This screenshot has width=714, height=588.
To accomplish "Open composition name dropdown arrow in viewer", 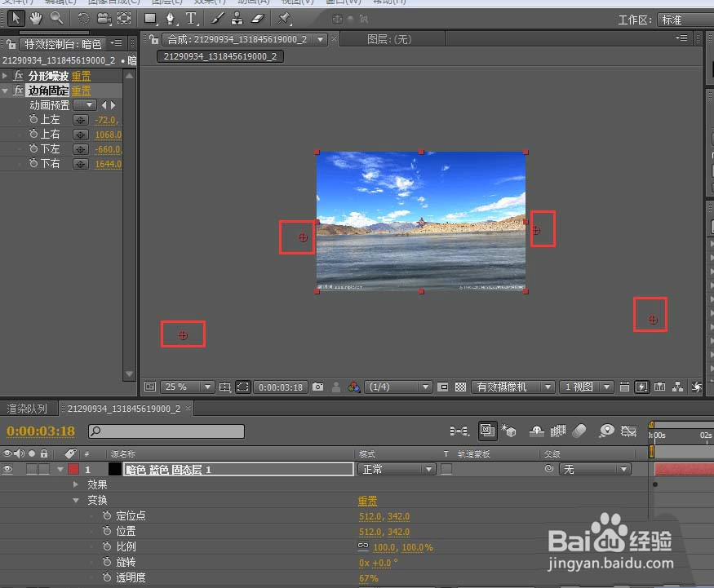I will (321, 40).
